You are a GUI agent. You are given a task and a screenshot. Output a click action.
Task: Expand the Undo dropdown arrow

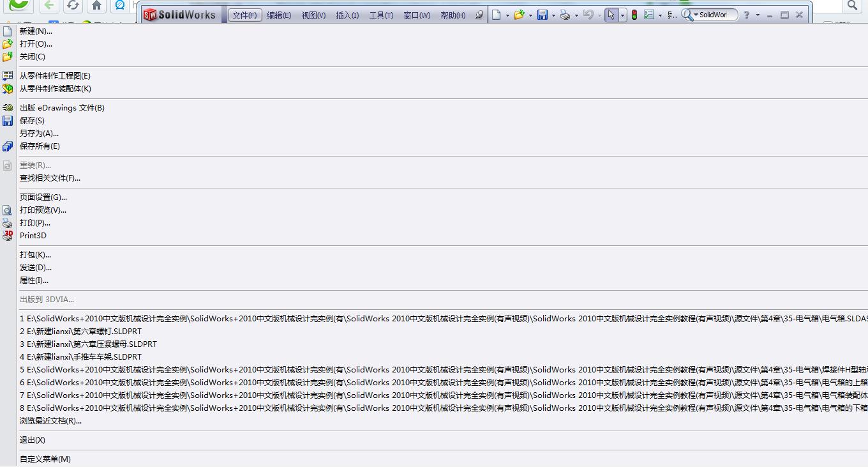[x=599, y=15]
